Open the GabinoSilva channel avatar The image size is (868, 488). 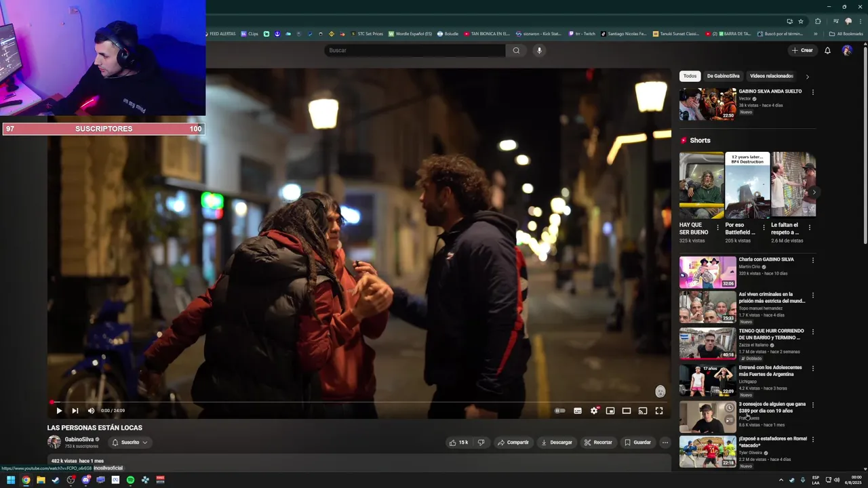pos(54,442)
